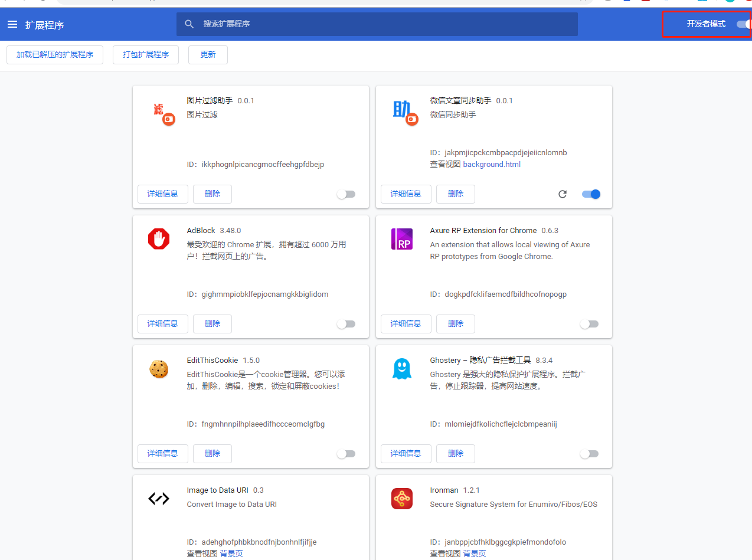Open the hamburger main menu
The width and height of the screenshot is (752, 560).
click(12, 24)
